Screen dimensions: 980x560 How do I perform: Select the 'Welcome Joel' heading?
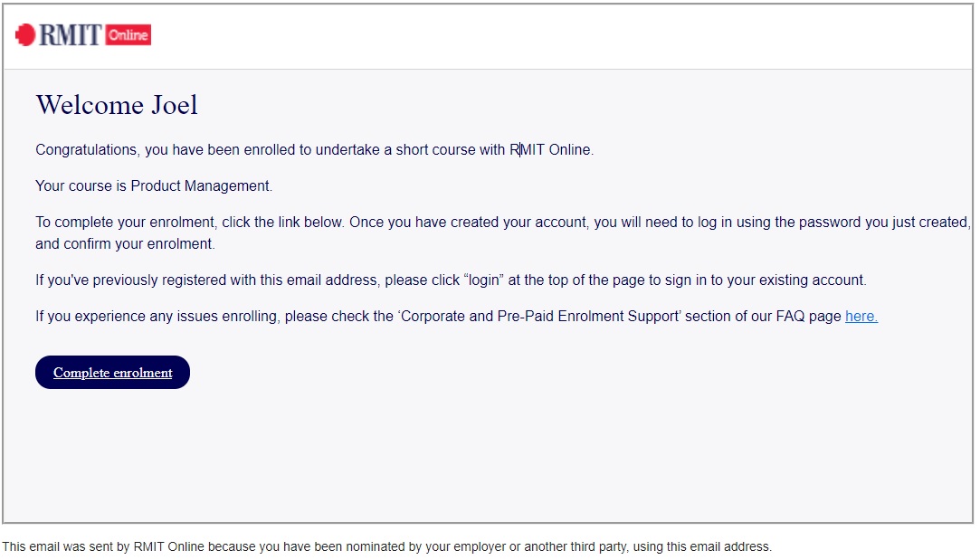click(116, 104)
